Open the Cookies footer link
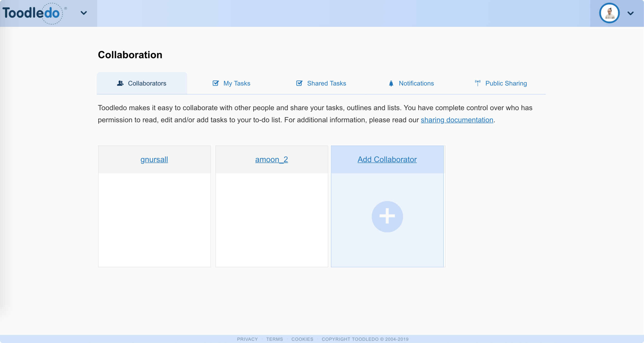This screenshot has height=343, width=644. (x=302, y=339)
